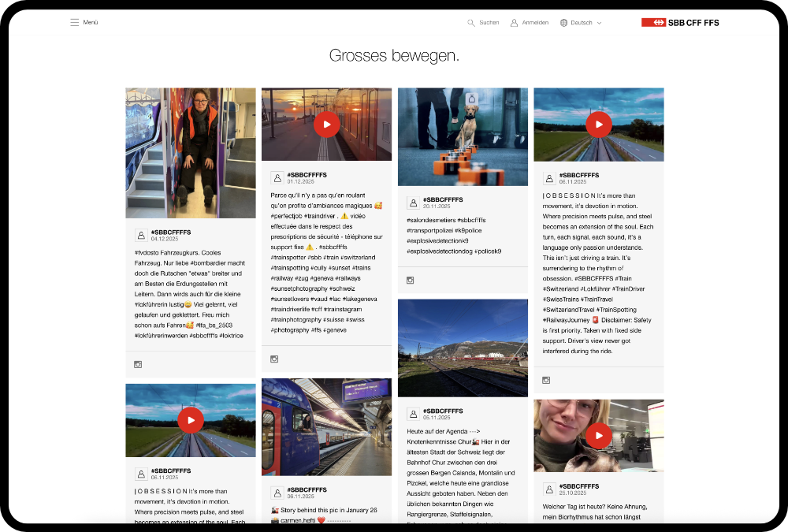Click the Suchen magnifier icon
788x532 pixels.
click(x=471, y=23)
